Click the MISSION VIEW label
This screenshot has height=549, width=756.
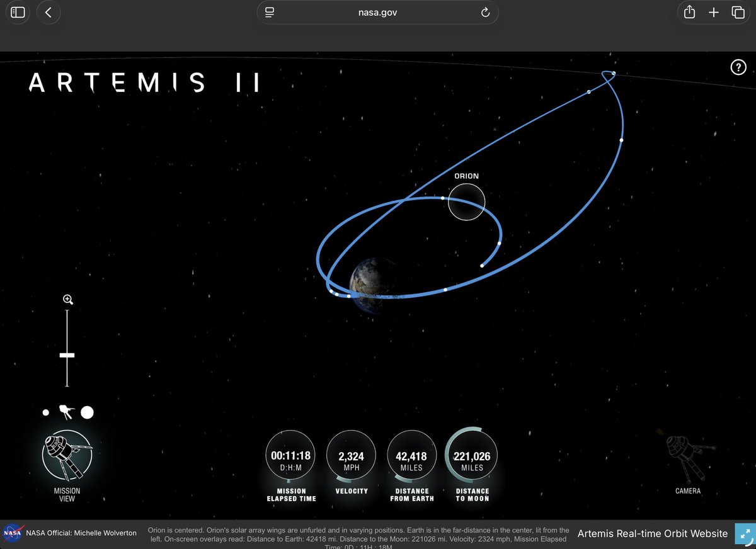(x=67, y=495)
